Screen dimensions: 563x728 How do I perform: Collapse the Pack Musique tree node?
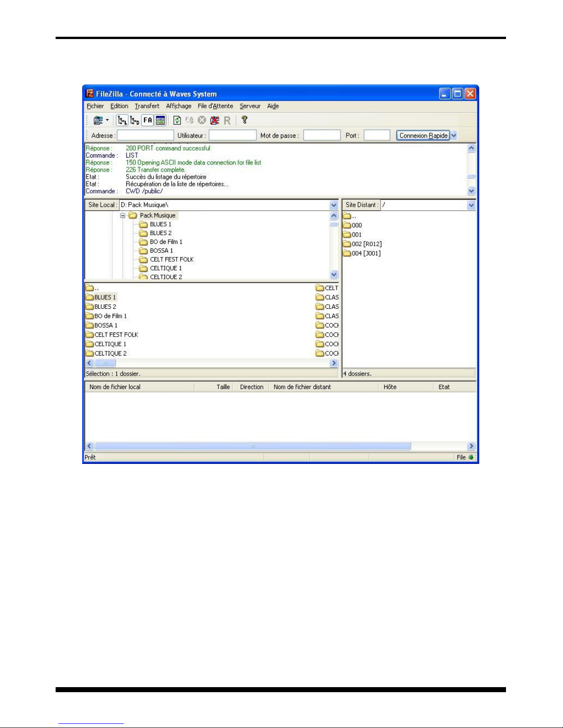point(123,215)
